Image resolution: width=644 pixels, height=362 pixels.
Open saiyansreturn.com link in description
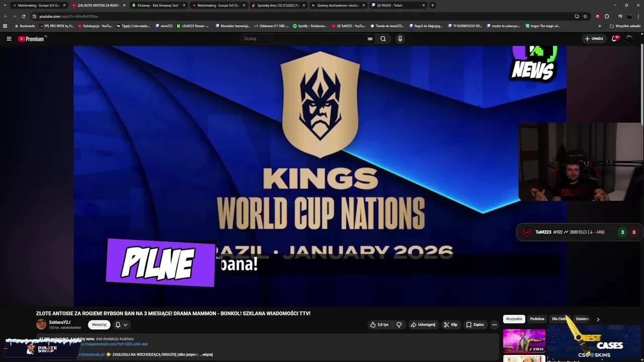pos(111,344)
